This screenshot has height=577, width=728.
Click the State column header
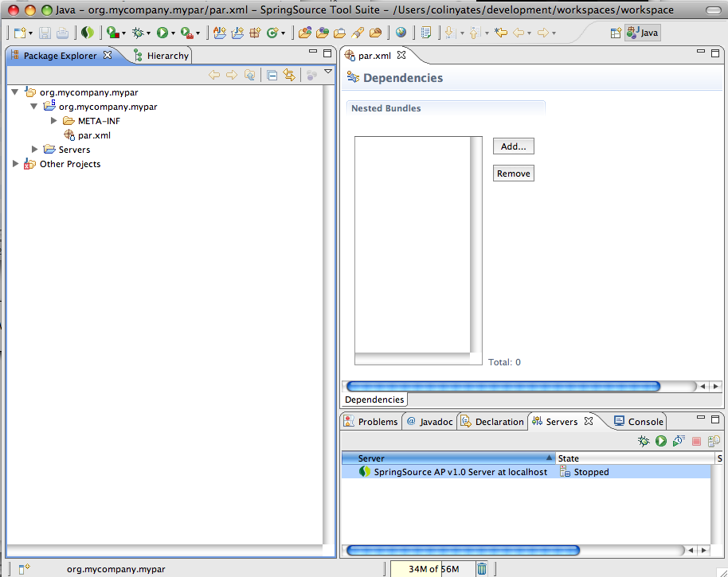(635, 458)
